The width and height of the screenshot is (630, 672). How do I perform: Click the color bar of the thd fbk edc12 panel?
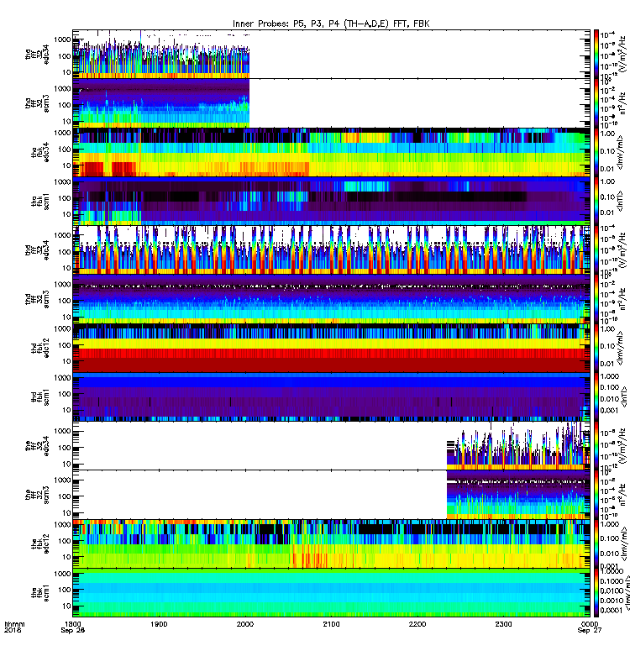(596, 348)
